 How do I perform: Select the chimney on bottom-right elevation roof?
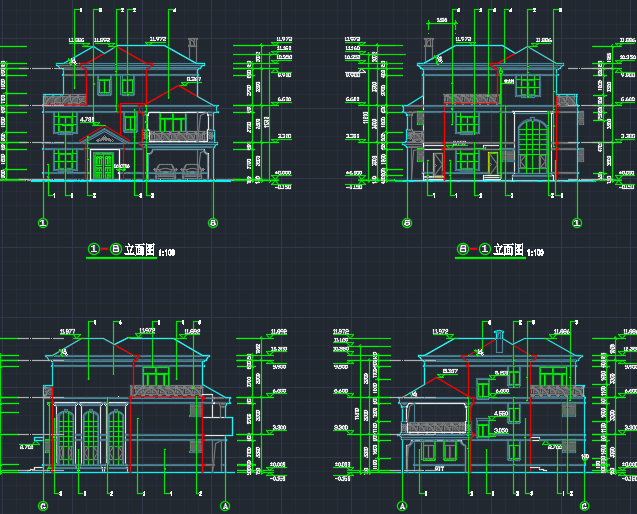[x=495, y=338]
